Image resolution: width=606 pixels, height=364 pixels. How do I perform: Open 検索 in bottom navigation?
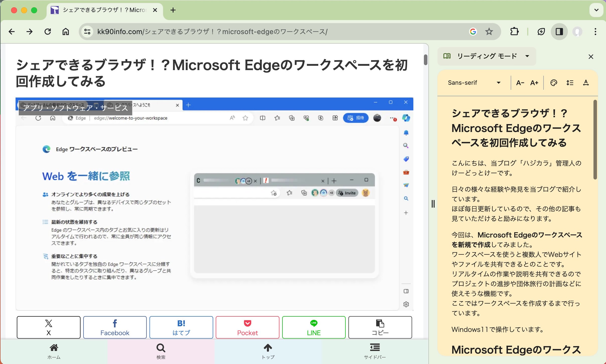click(x=161, y=351)
